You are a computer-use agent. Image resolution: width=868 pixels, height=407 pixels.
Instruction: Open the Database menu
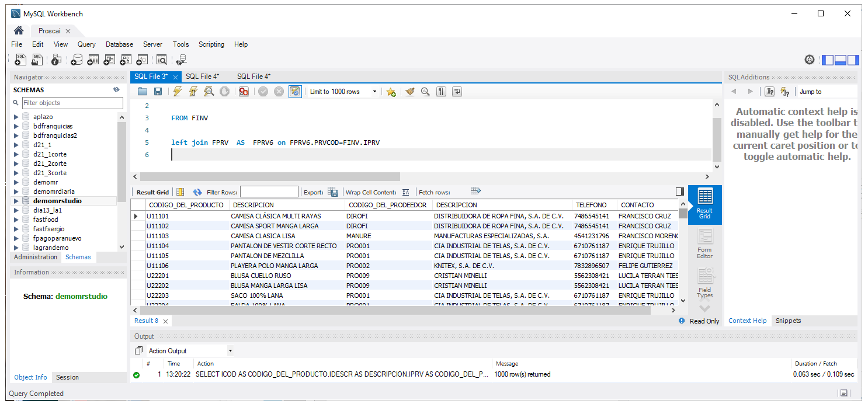pyautogui.click(x=119, y=44)
